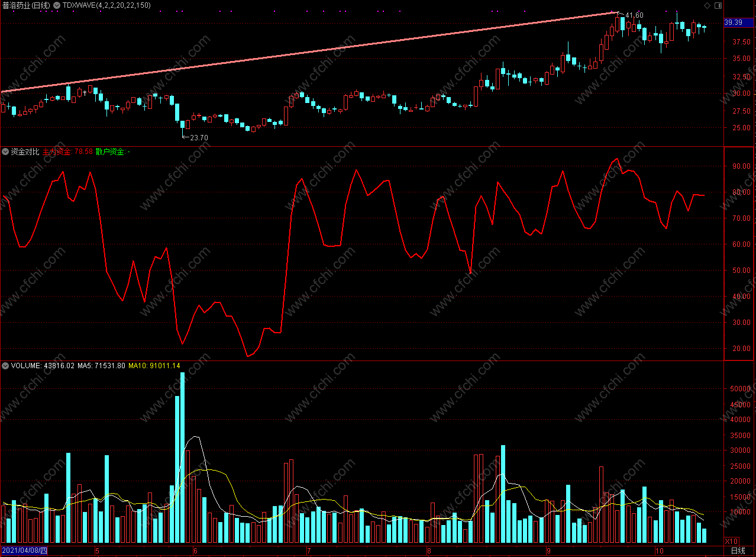The width and height of the screenshot is (756, 557).
Task: Open the VOLUME indicator dropdown arrow
Action: click(5, 366)
